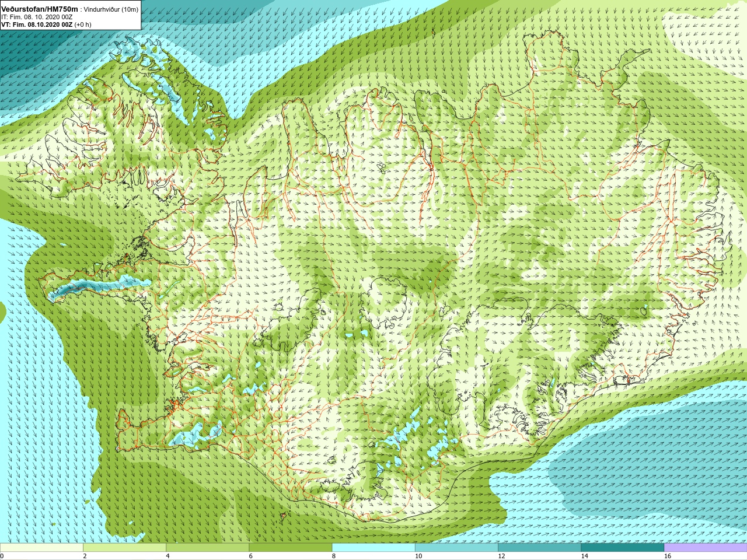The width and height of the screenshot is (747, 560).
Task: Click the teal 12–14 legend swatch
Action: click(x=539, y=548)
